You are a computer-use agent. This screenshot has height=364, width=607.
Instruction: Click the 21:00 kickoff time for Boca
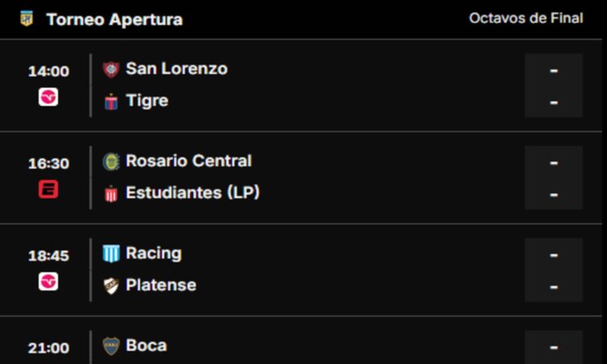point(49,348)
